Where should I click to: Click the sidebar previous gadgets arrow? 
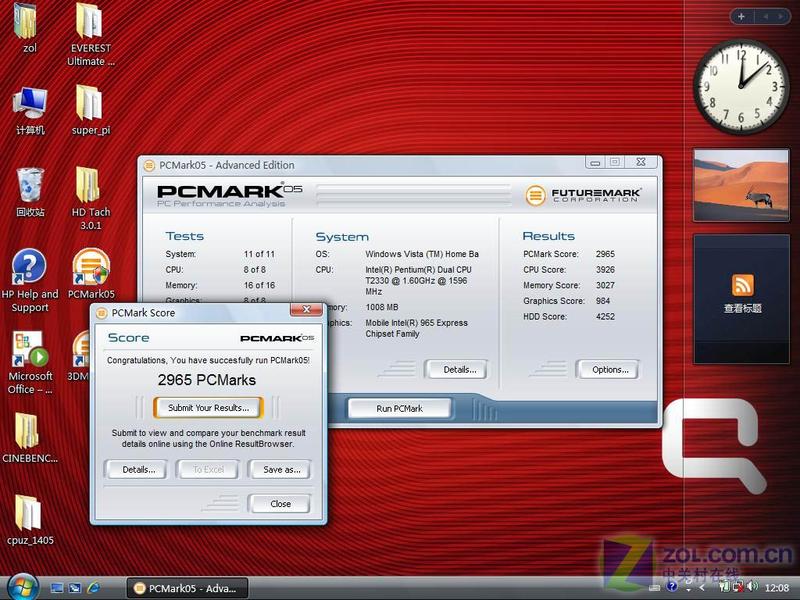click(766, 16)
